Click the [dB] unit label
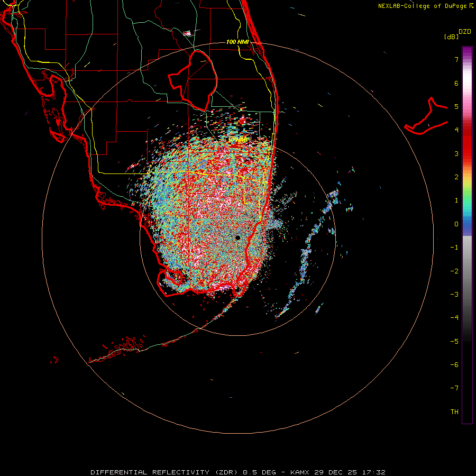Image resolution: width=476 pixels, height=476 pixels. pos(451,36)
